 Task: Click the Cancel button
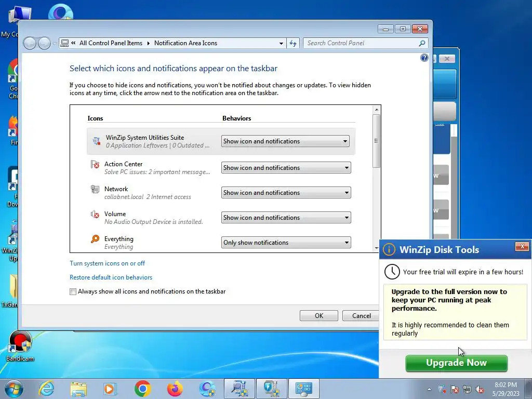coord(361,315)
